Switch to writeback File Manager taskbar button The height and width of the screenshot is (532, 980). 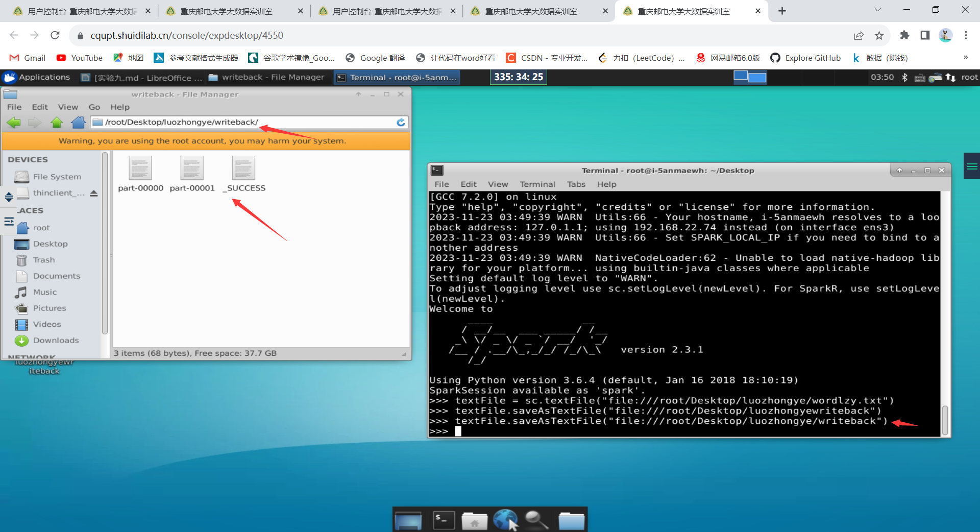pos(266,77)
